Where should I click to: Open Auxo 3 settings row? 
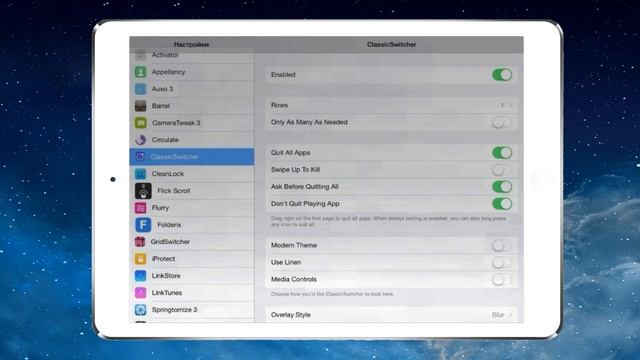192,89
